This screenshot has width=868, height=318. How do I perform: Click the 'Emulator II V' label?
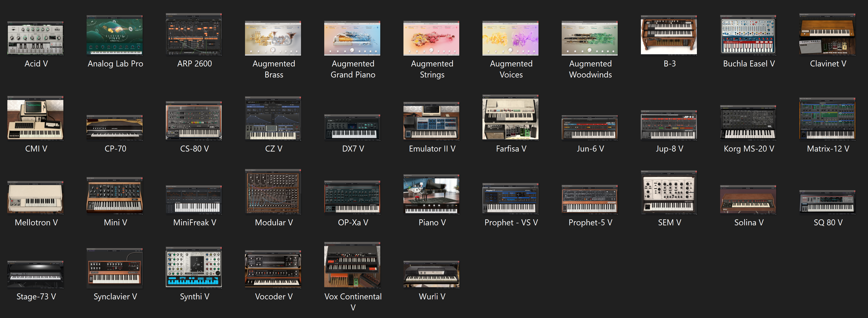(432, 149)
